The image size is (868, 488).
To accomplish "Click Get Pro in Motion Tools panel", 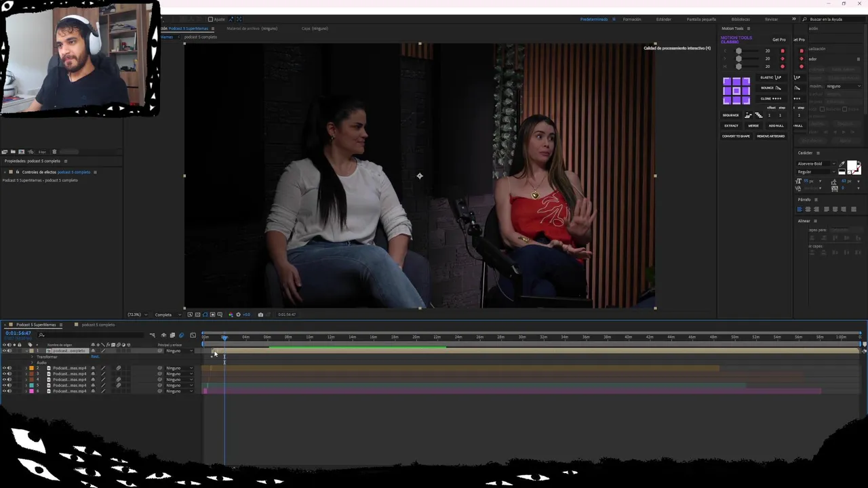I will [x=779, y=40].
